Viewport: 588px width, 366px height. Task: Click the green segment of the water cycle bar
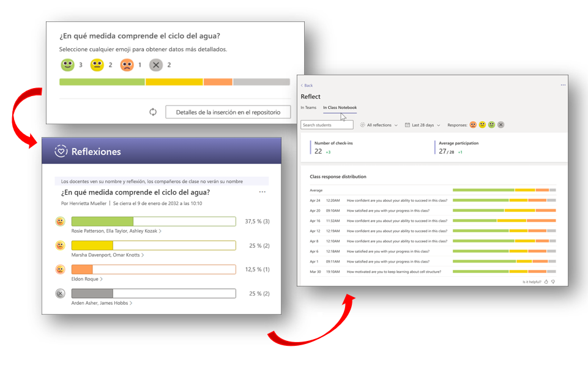(x=102, y=82)
